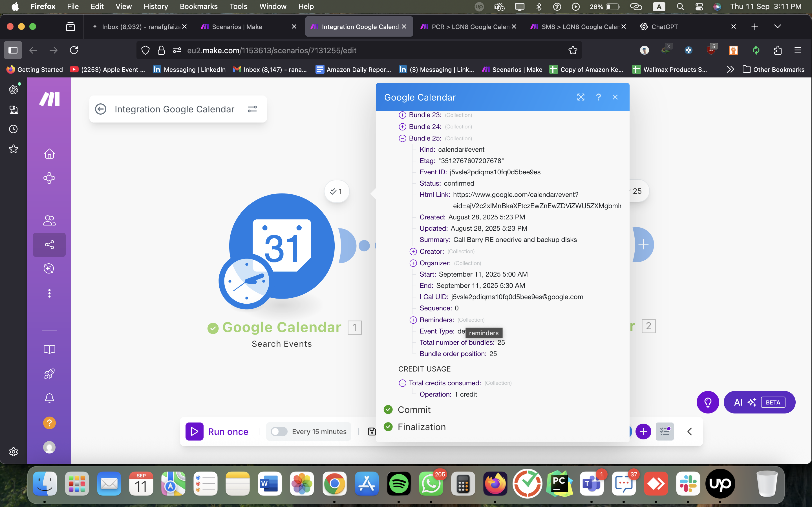Open scenario settings via the sliders icon

[252, 109]
